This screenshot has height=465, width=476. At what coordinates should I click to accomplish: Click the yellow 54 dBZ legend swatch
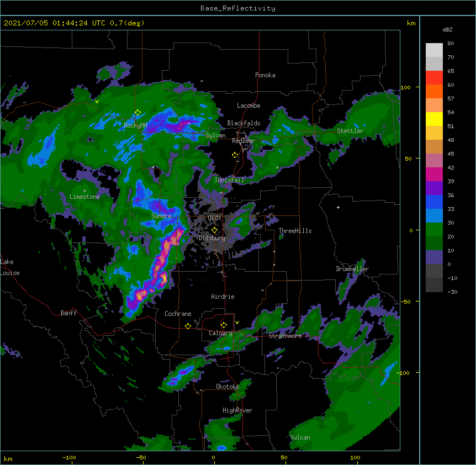(x=434, y=119)
